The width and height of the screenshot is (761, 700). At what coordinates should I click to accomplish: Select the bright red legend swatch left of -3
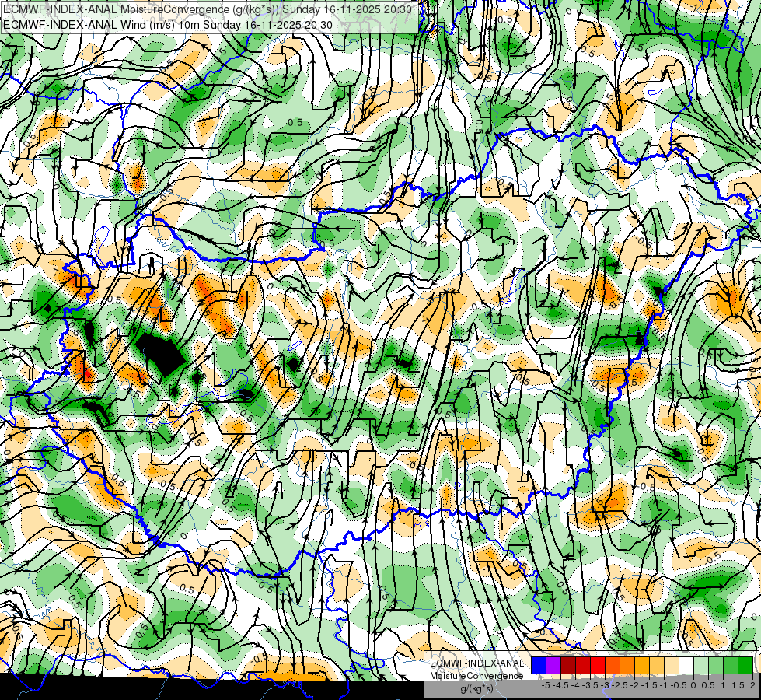pyautogui.click(x=598, y=666)
